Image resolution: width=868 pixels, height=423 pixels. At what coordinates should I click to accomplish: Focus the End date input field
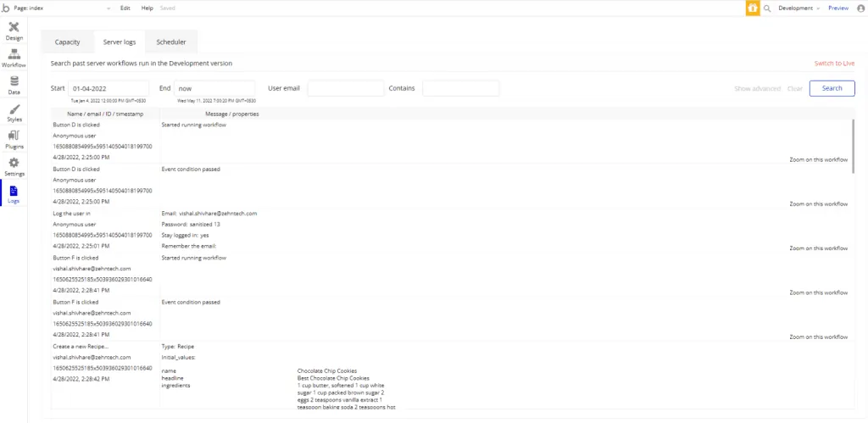click(214, 88)
